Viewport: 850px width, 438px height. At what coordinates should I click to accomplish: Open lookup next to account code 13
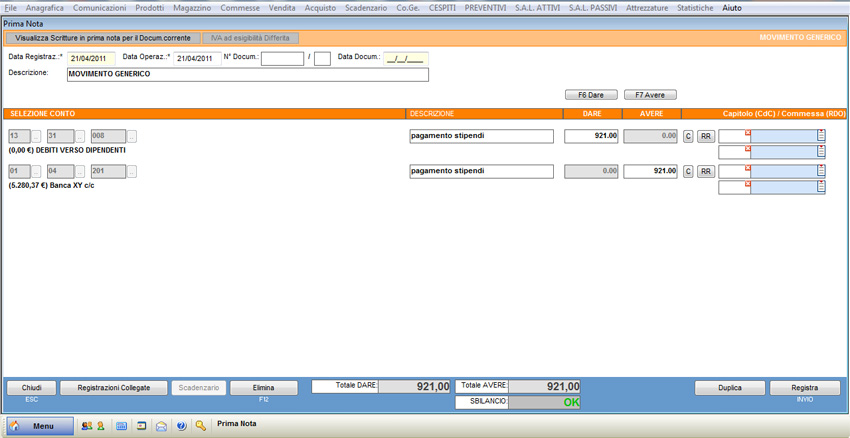click(37, 136)
